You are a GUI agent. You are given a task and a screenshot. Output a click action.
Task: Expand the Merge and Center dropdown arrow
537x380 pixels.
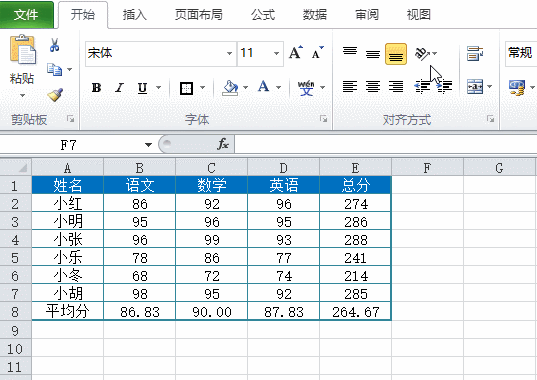(x=490, y=86)
